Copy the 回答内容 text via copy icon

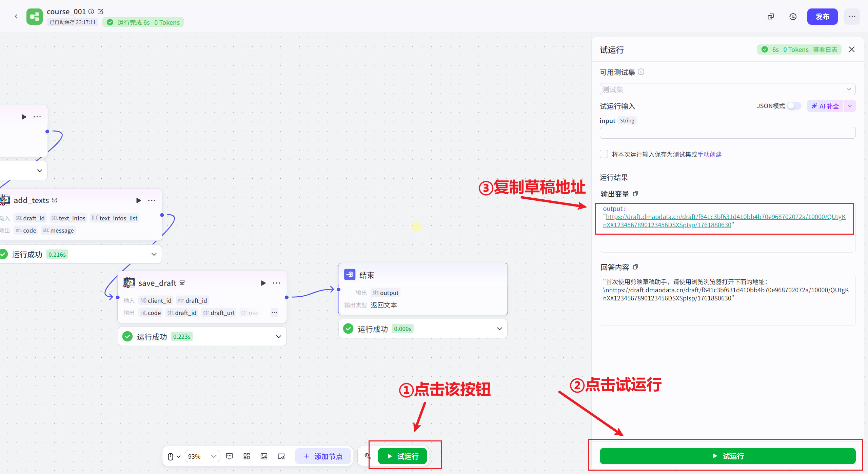[x=636, y=267]
